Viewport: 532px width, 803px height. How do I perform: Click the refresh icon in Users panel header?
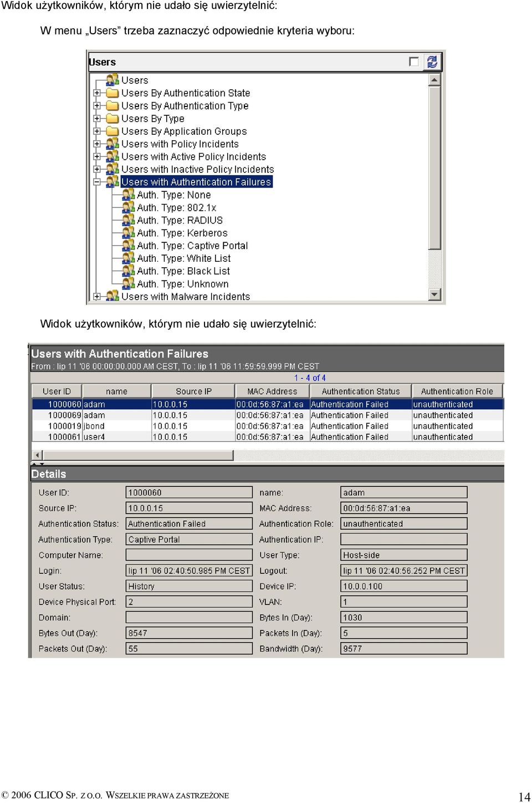point(432,62)
